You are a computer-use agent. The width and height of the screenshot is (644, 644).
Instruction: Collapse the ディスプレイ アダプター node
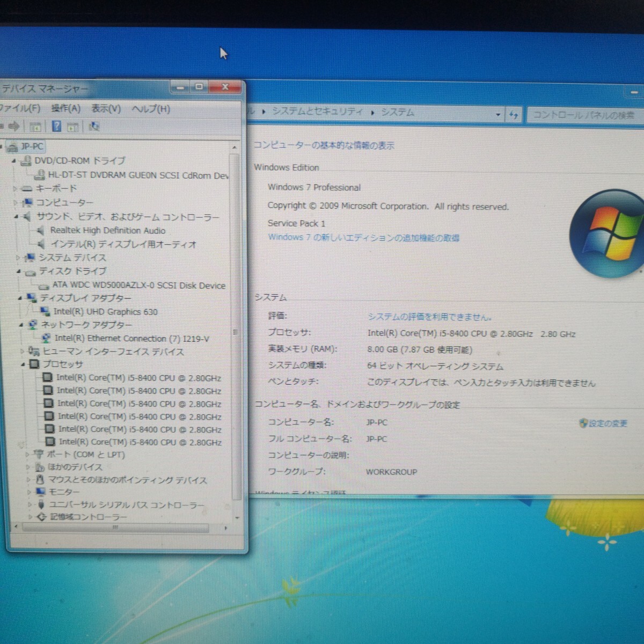(x=20, y=298)
